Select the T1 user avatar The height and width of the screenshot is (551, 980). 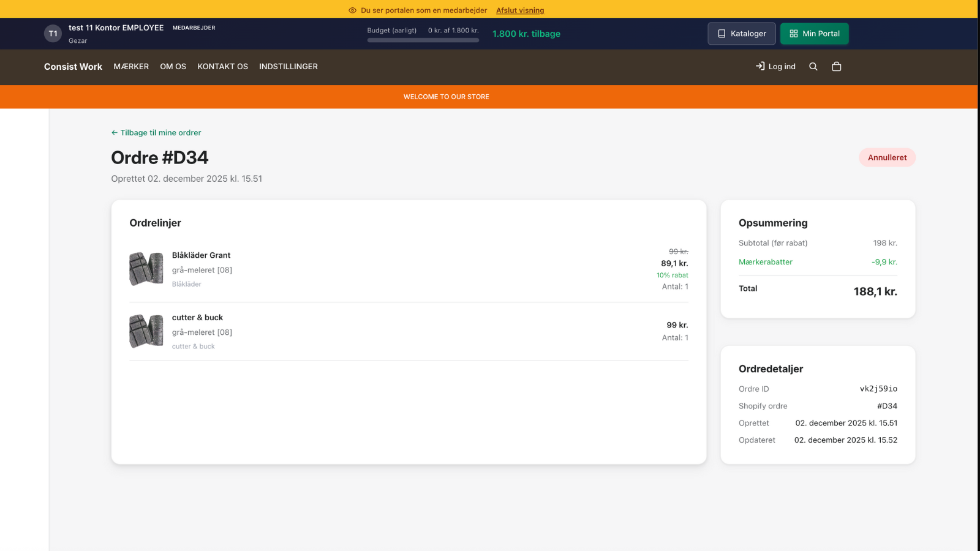click(x=53, y=34)
